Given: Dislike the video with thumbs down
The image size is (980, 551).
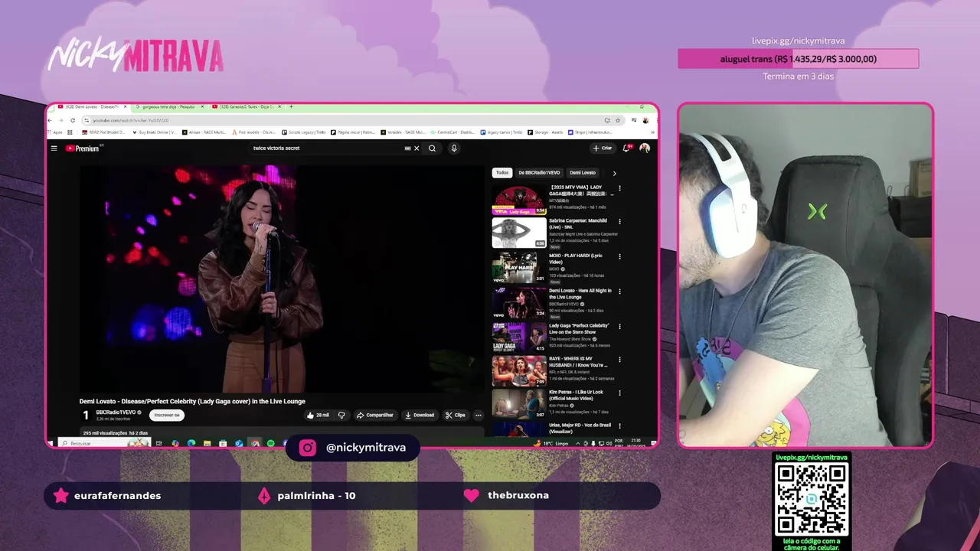Looking at the screenshot, I should click(341, 415).
